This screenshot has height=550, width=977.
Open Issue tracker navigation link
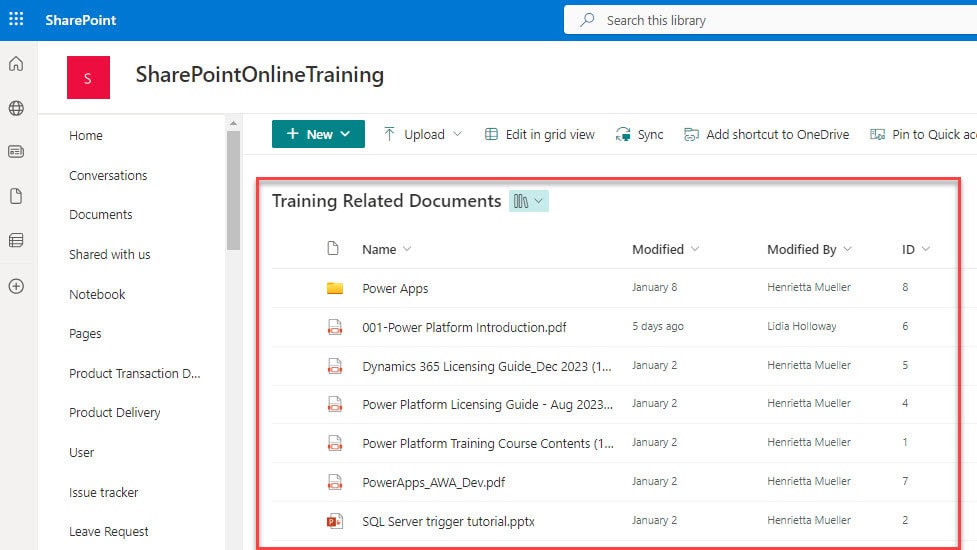(x=103, y=492)
